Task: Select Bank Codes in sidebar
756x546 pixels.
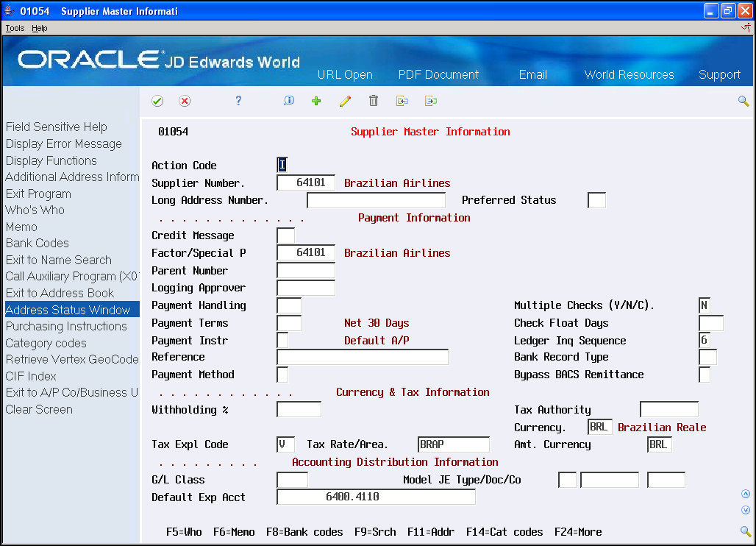Action: click(37, 243)
